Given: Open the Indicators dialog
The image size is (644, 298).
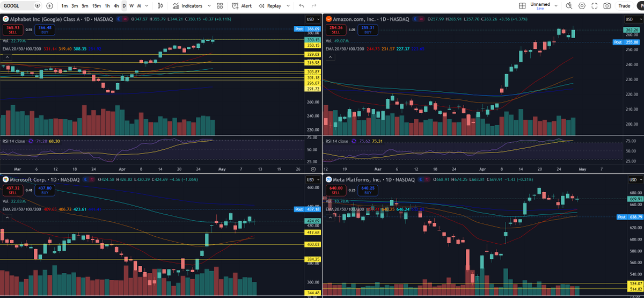Looking at the screenshot, I should tap(187, 5).
